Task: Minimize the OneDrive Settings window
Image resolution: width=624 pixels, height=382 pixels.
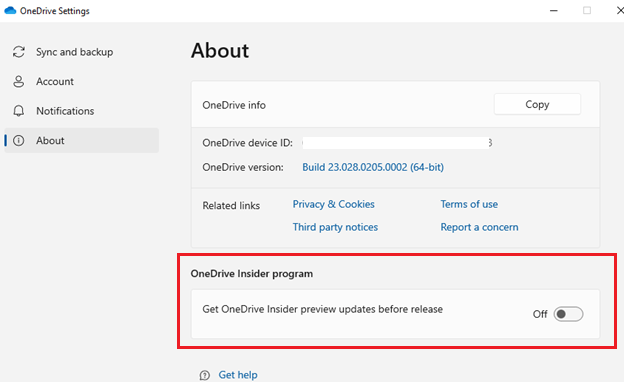Action: click(x=554, y=11)
